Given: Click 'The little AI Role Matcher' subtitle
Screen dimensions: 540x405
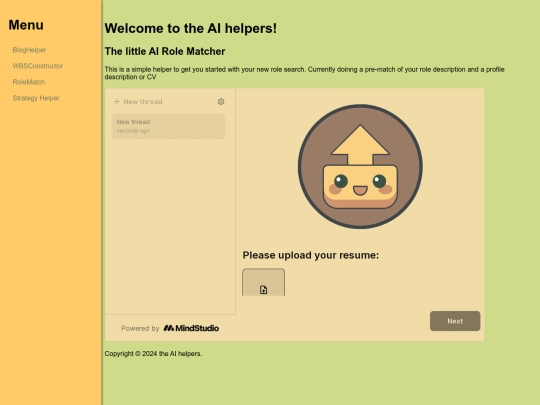Looking at the screenshot, I should [165, 51].
